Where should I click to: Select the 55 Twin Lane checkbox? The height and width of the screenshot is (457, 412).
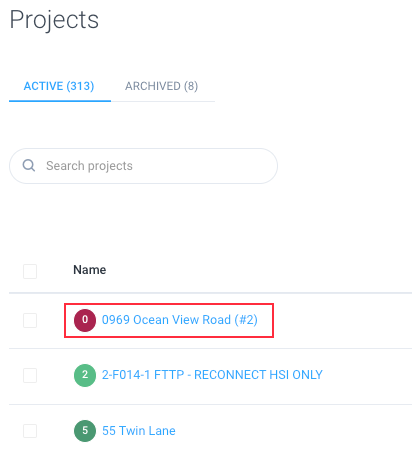pos(30,431)
